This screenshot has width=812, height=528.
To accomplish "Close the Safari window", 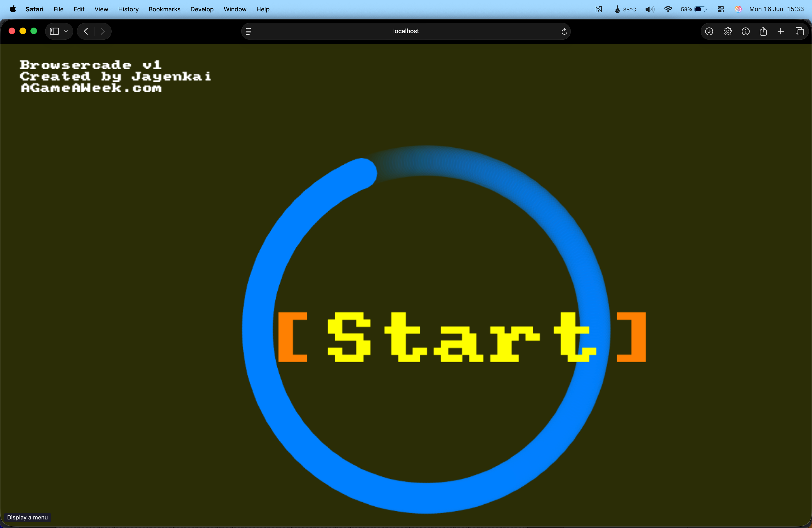I will click(12, 31).
